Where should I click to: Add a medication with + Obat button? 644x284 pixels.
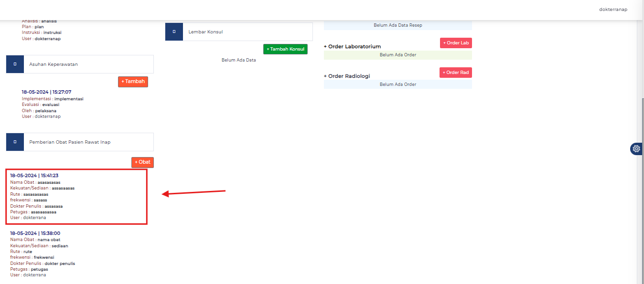click(142, 162)
